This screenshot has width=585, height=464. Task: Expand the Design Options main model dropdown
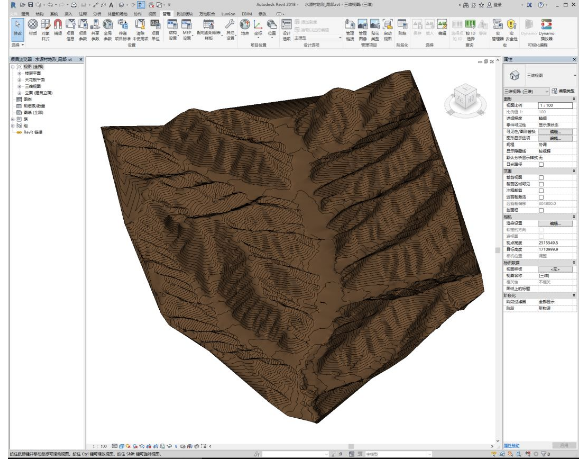317,38
